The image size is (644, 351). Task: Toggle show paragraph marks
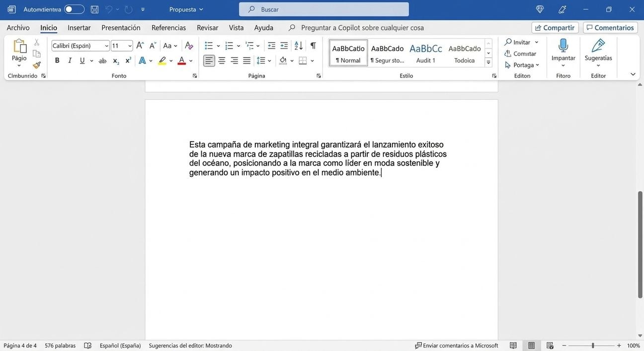[313, 46]
